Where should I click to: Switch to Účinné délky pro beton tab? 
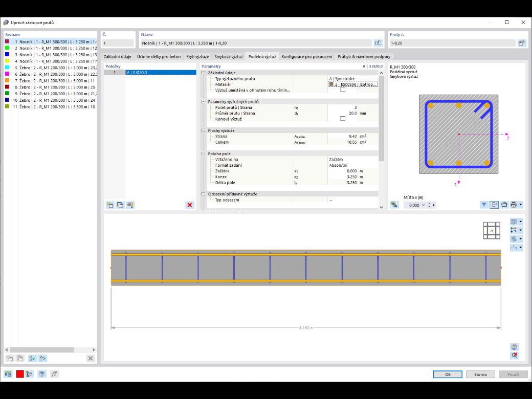[159, 57]
